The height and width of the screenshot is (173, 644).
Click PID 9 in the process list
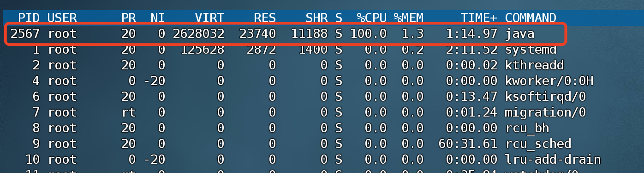[36, 144]
